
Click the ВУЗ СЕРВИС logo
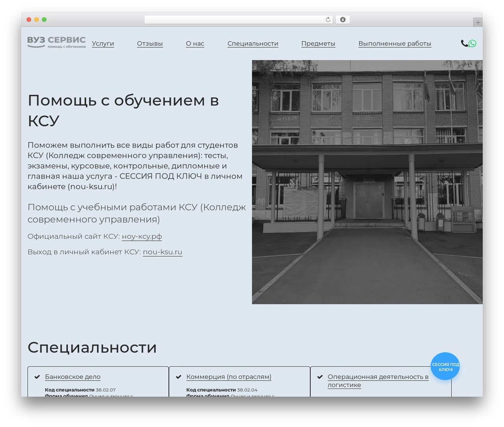pos(56,42)
